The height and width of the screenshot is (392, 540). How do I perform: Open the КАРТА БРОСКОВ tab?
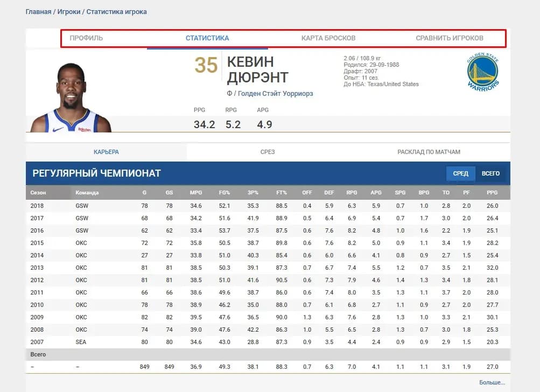[328, 38]
